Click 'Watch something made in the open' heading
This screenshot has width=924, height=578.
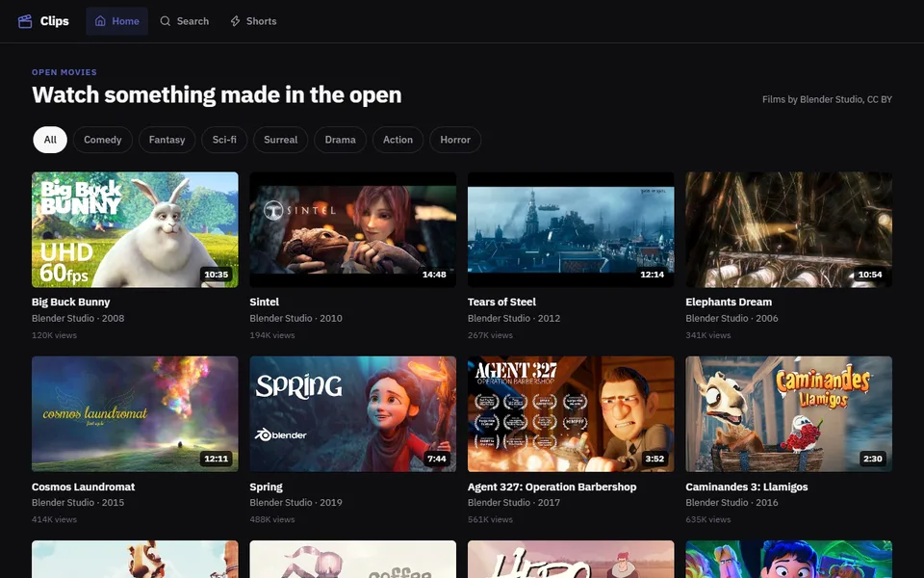(217, 95)
